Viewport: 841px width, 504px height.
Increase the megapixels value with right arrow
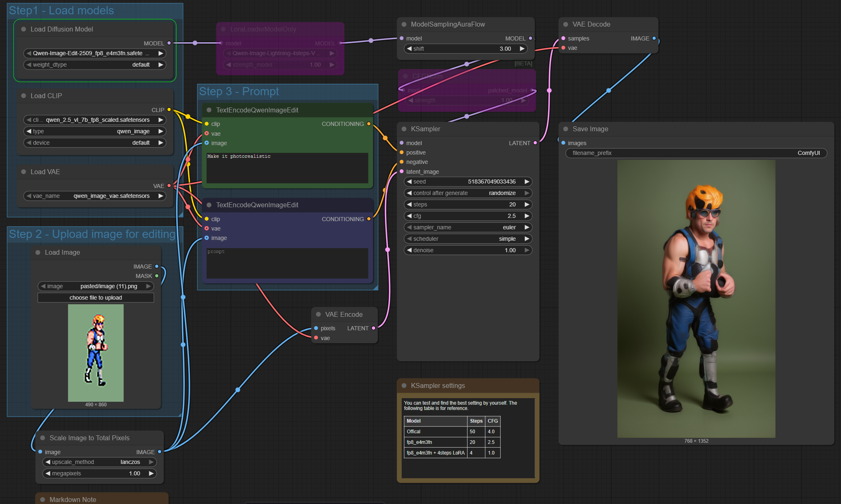click(151, 473)
